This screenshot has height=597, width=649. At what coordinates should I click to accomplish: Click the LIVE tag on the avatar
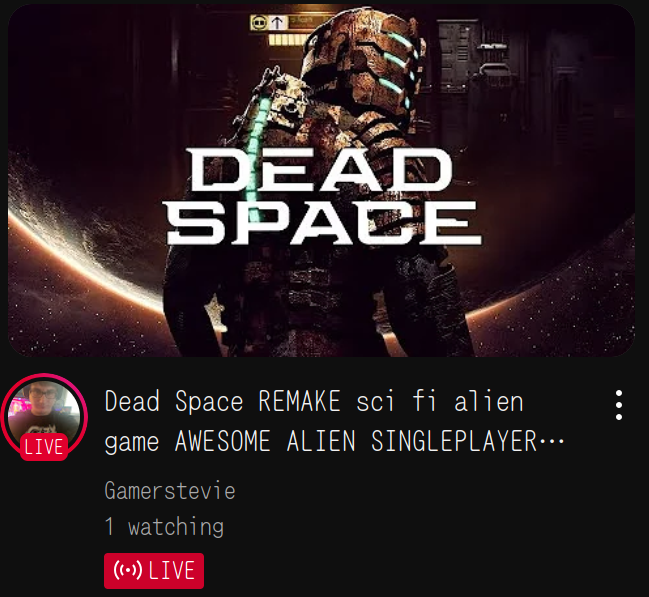(x=44, y=447)
